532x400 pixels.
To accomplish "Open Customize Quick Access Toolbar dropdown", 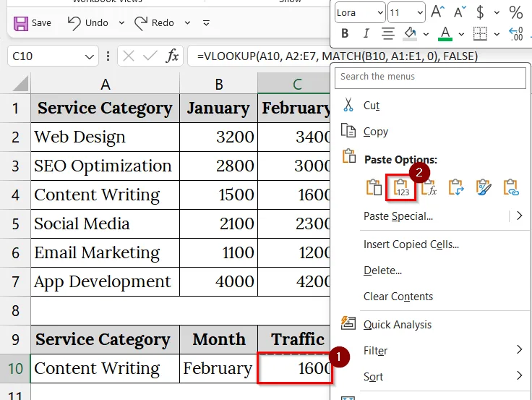I will (206, 23).
